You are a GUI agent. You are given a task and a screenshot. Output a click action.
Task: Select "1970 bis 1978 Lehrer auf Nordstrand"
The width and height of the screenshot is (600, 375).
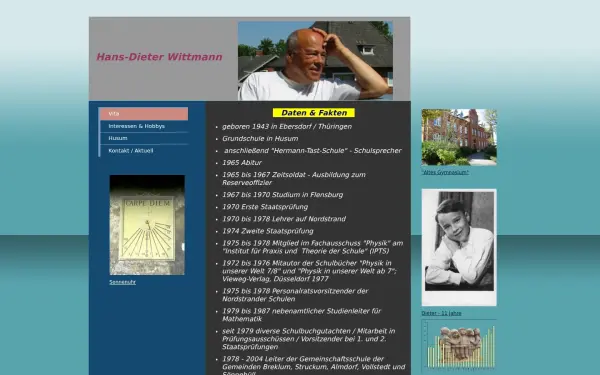(x=284, y=219)
